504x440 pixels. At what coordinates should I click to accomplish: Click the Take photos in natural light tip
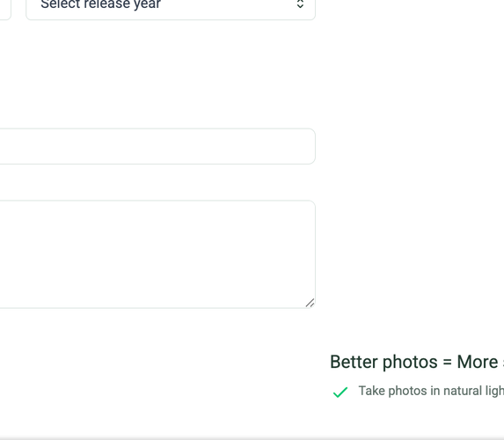coord(431,391)
